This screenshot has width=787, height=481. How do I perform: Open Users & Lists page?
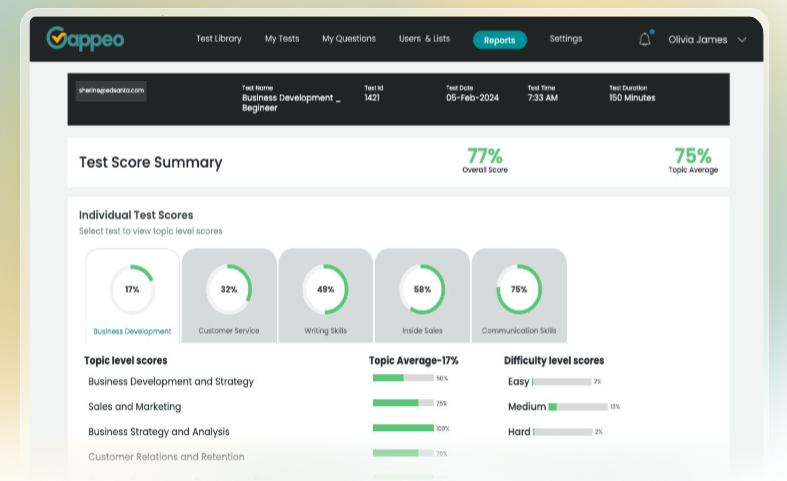[x=424, y=39]
